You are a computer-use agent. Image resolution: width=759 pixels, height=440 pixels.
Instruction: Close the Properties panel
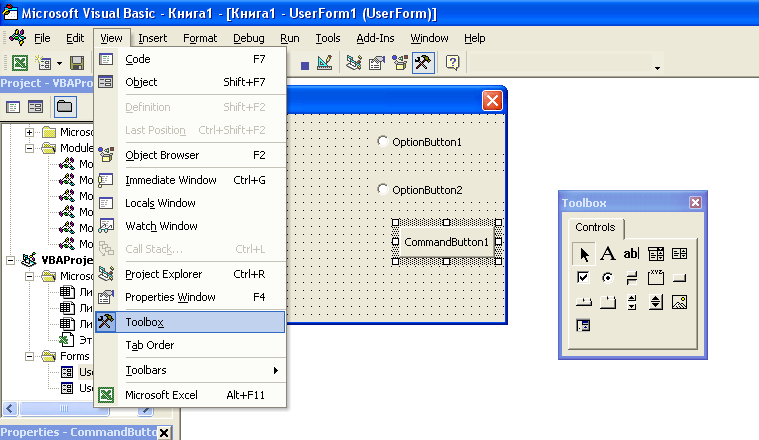(x=164, y=433)
